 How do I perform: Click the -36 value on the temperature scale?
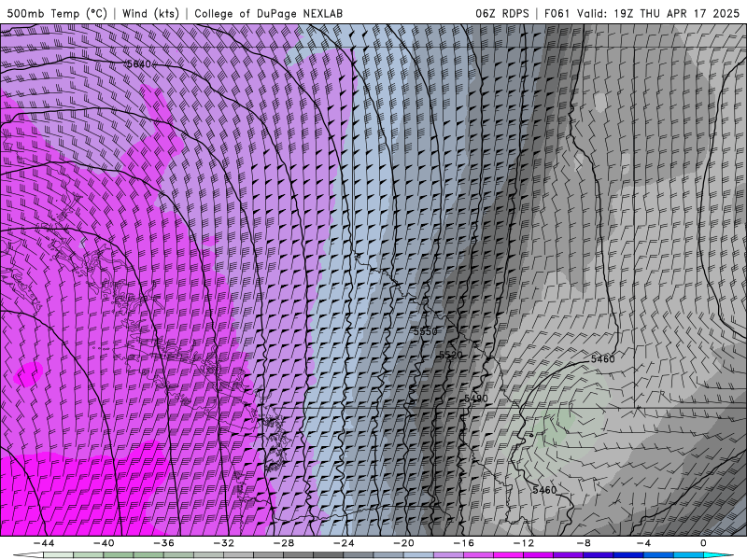164,543
